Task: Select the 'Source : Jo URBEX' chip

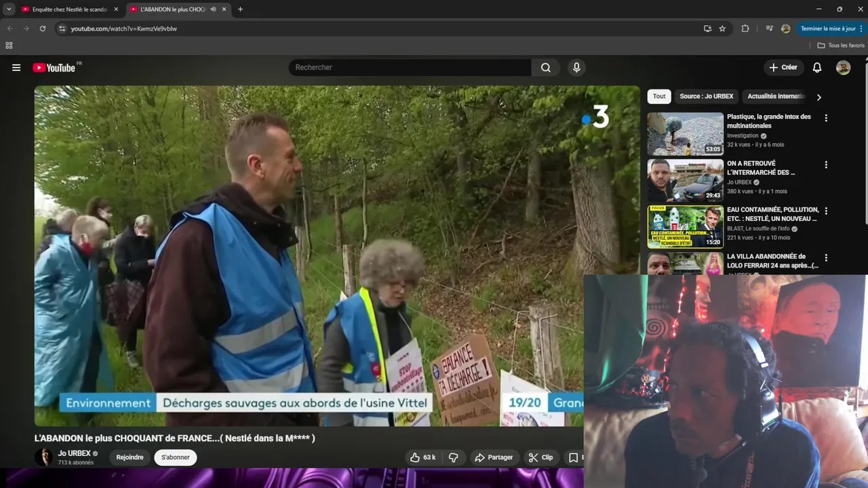Action: click(x=707, y=96)
